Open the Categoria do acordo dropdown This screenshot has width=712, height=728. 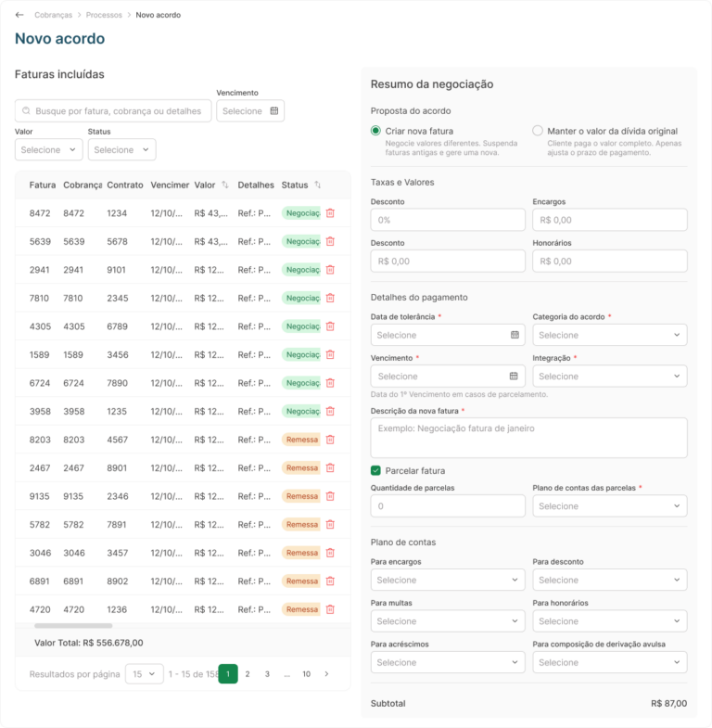pyautogui.click(x=610, y=335)
